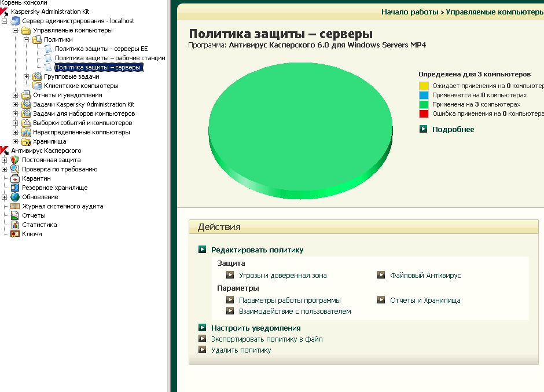
Task: Click the Карантин icon
Action: click(x=15, y=178)
